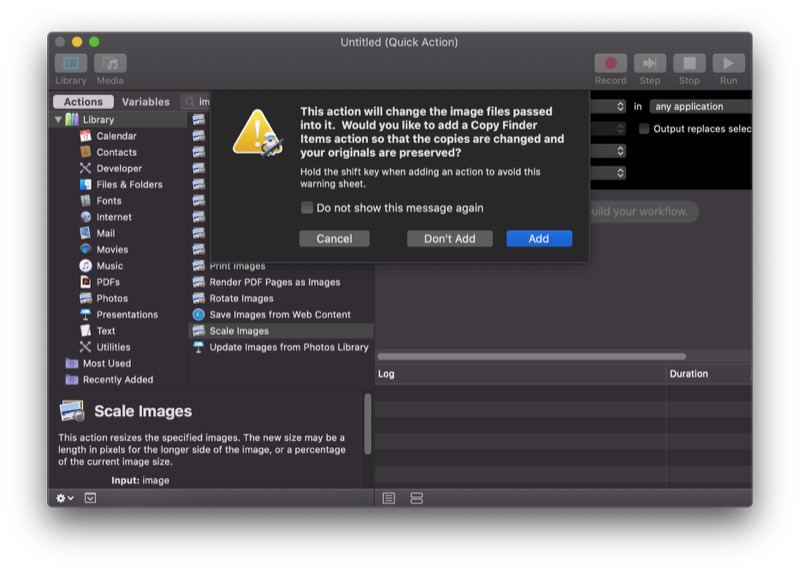Click the Don't Add button
This screenshot has width=800, height=570.
(449, 239)
